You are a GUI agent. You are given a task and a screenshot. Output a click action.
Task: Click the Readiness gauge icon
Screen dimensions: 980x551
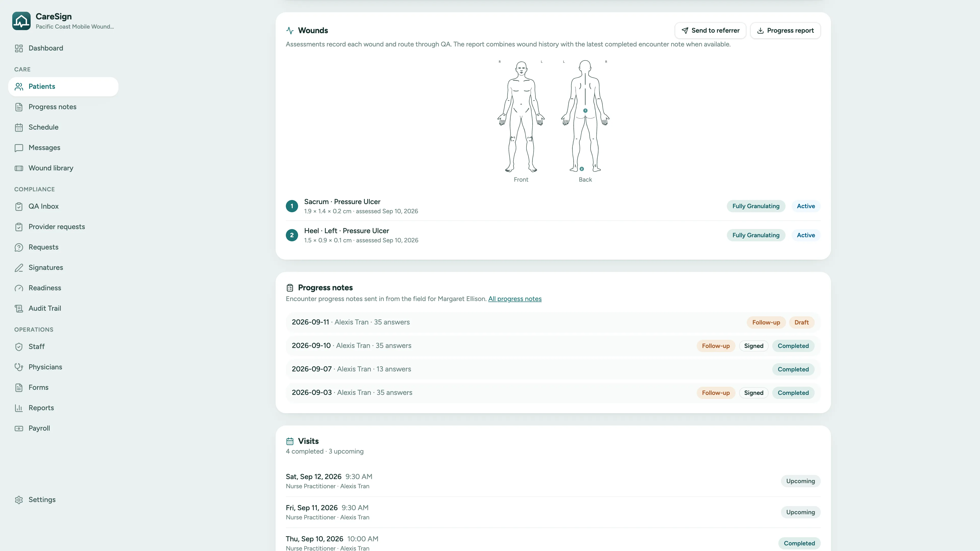(x=19, y=288)
